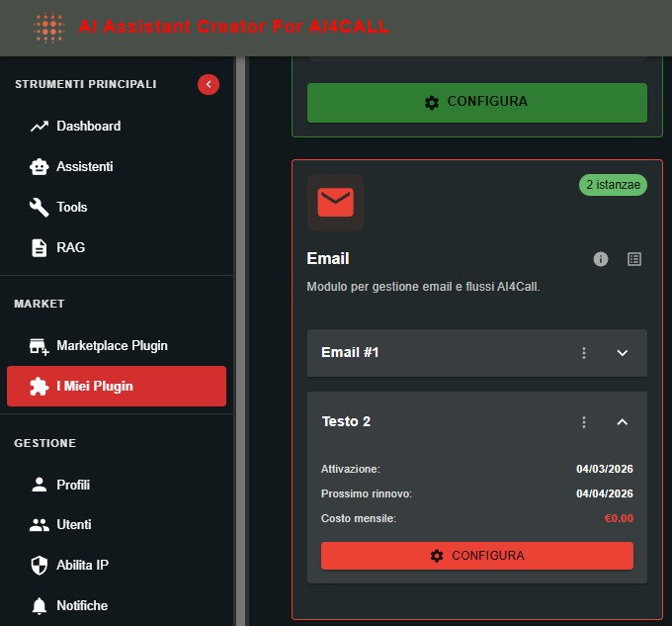The height and width of the screenshot is (626, 672).
Task: Click the RAG document icon
Action: [x=40, y=248]
